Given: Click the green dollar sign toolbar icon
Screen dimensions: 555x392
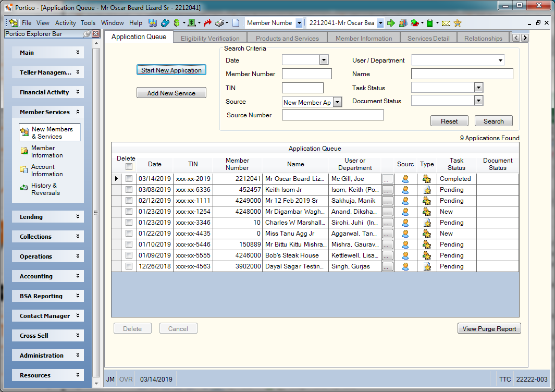Looking at the screenshot, I should pyautogui.click(x=177, y=23).
